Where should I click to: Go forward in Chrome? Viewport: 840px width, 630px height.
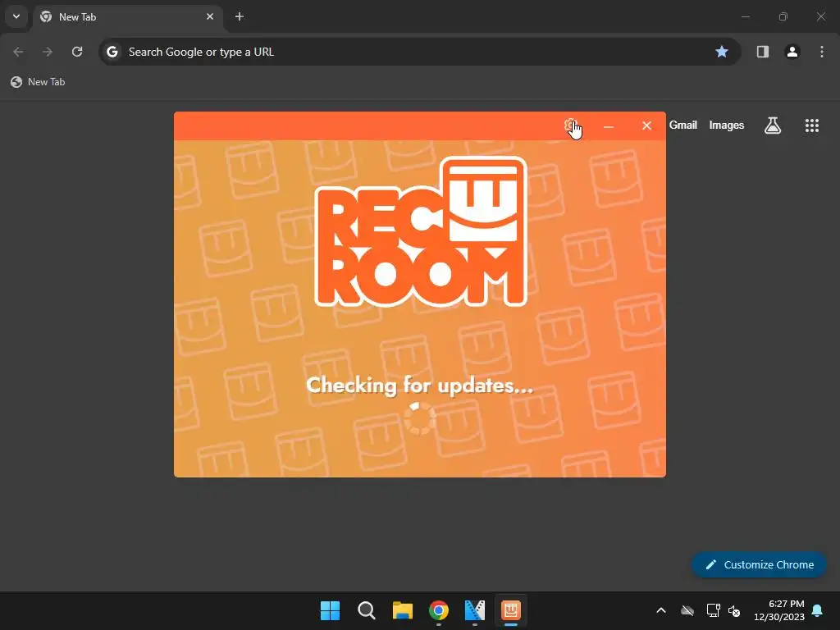48,52
